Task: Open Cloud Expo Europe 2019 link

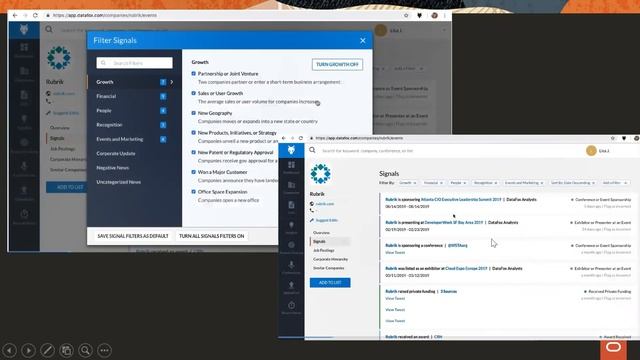Action: [466, 269]
